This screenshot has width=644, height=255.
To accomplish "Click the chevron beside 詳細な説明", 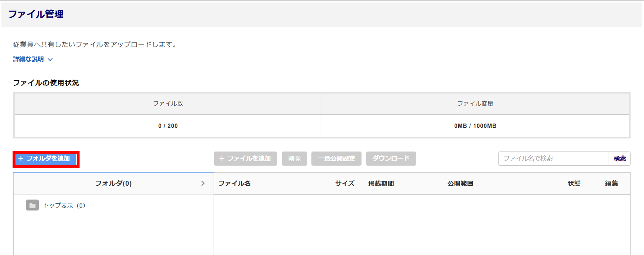I will pos(50,60).
